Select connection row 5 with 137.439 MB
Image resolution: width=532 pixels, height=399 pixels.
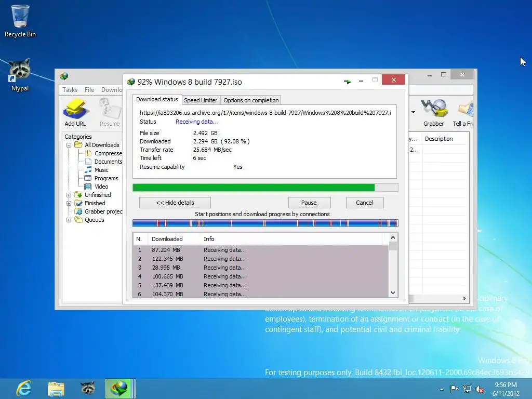click(261, 285)
